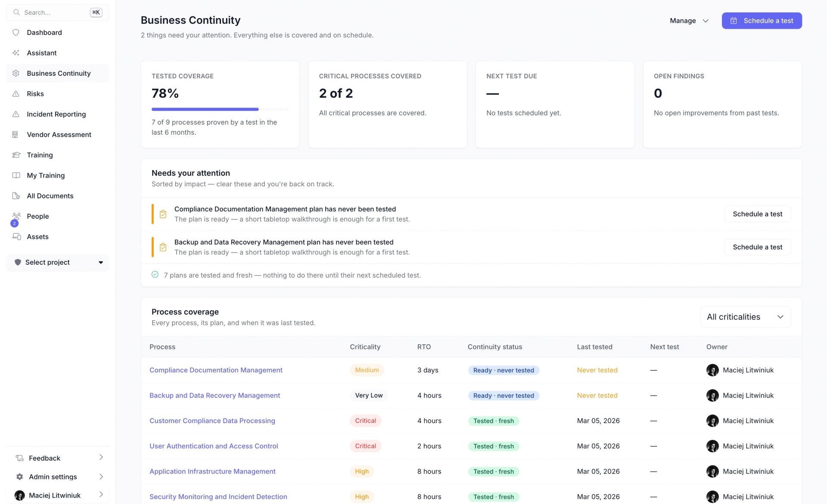
Task: Open Assistant from sidebar
Action: click(58, 53)
